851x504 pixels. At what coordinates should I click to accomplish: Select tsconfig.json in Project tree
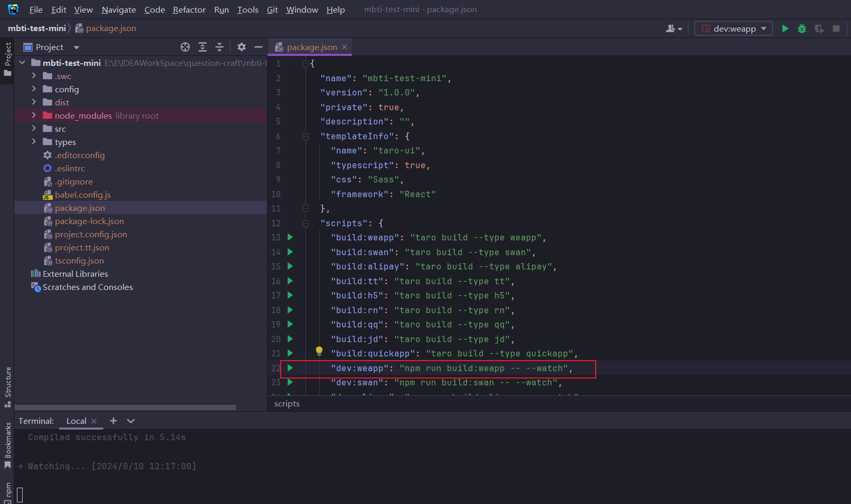(x=79, y=260)
